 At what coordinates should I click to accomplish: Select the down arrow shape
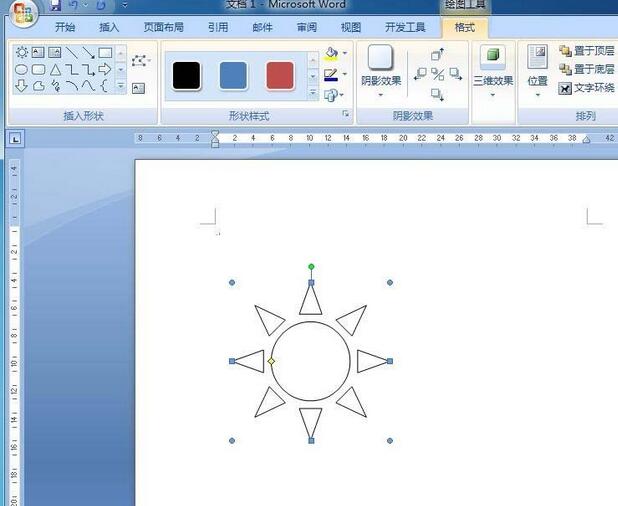21,86
